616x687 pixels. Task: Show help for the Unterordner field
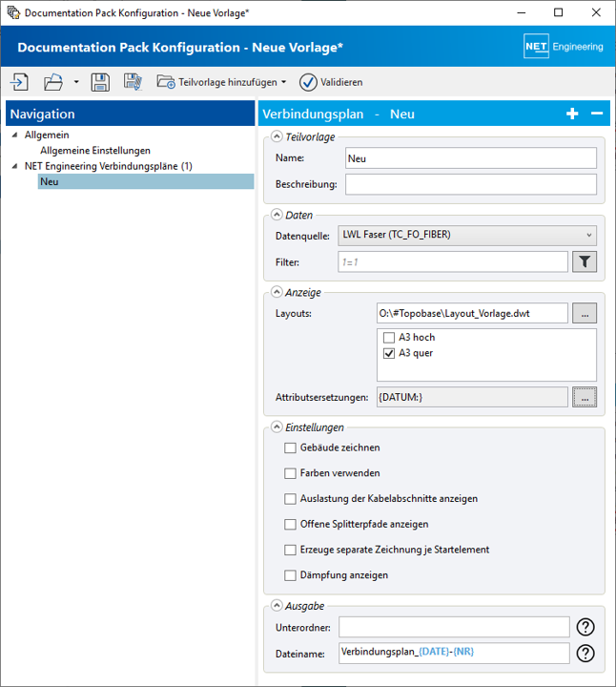pyautogui.click(x=585, y=627)
